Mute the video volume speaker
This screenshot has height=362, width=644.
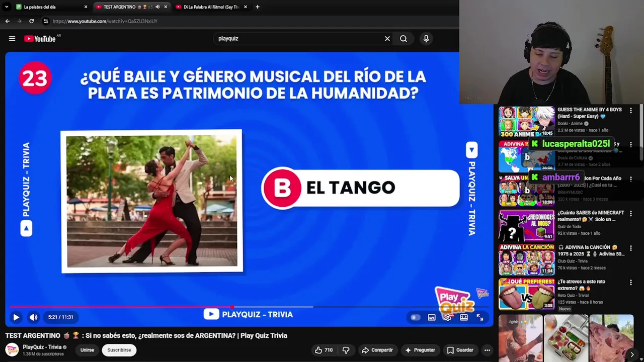(33, 317)
